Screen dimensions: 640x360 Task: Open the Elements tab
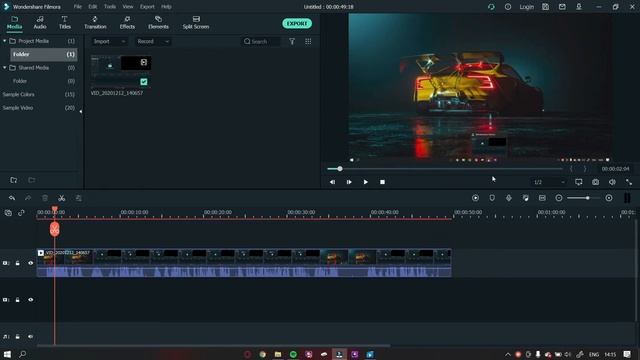click(158, 23)
